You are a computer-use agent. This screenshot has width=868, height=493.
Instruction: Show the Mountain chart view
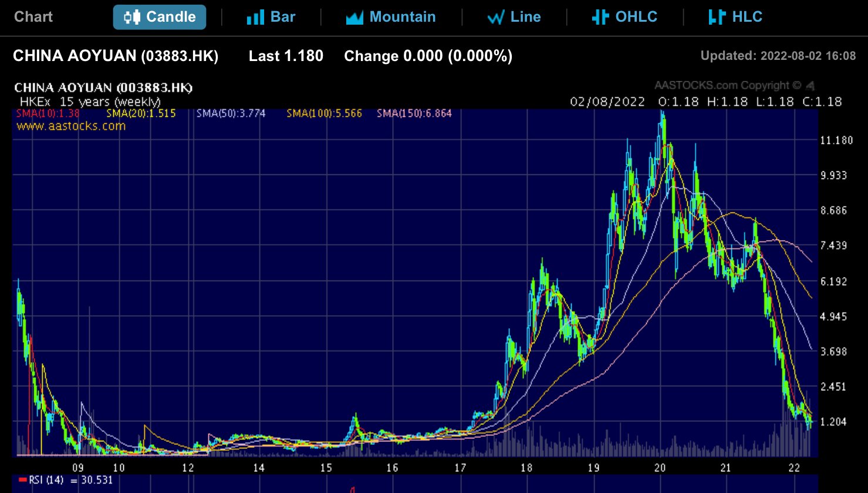coord(391,17)
